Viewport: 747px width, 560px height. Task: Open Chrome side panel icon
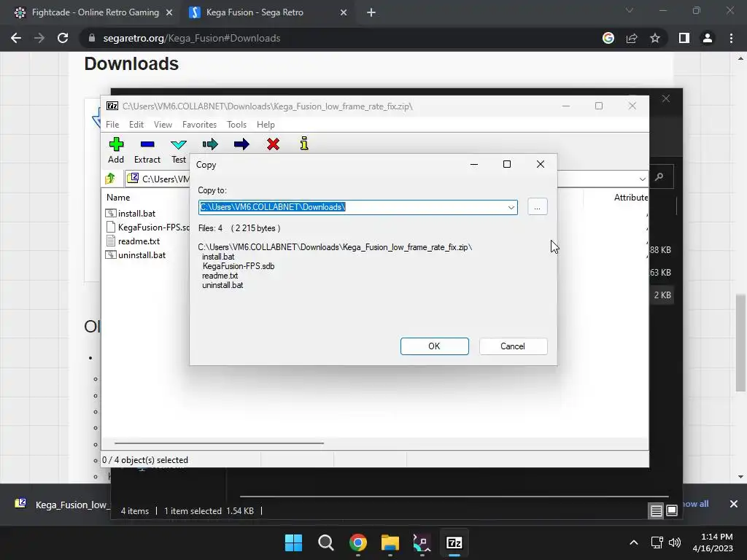(x=684, y=38)
